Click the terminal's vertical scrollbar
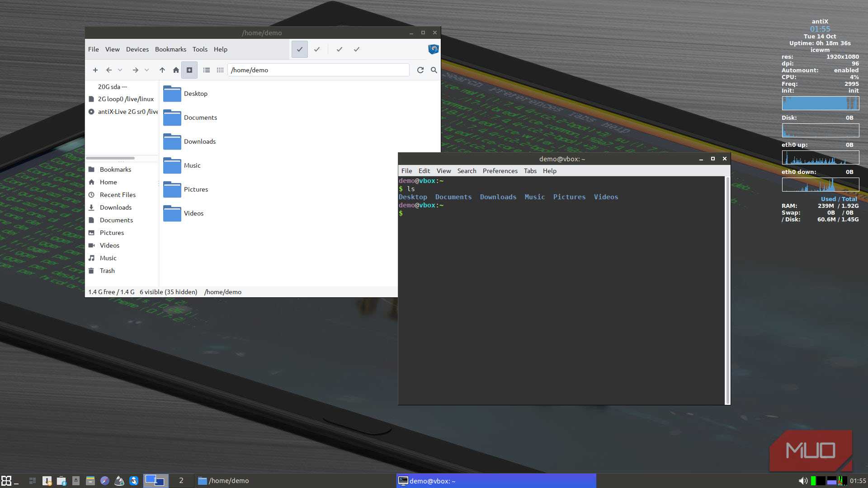 pyautogui.click(x=727, y=291)
